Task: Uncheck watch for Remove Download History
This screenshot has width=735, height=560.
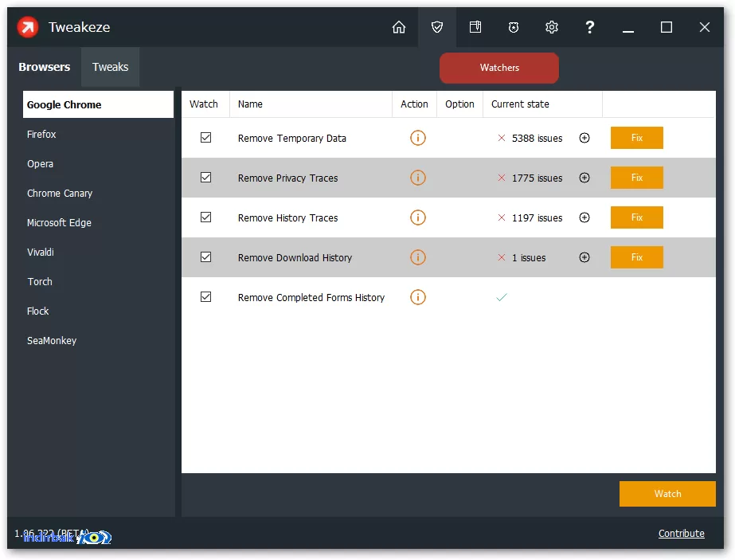Action: 205,257
